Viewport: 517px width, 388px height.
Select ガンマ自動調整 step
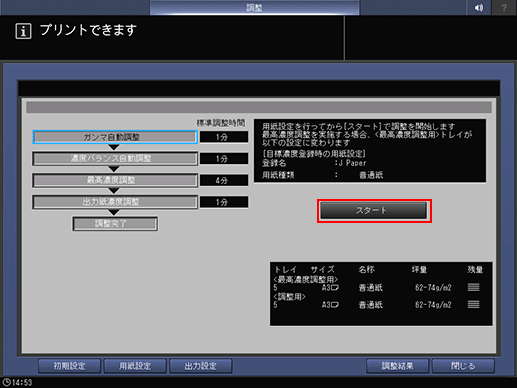tap(115, 137)
